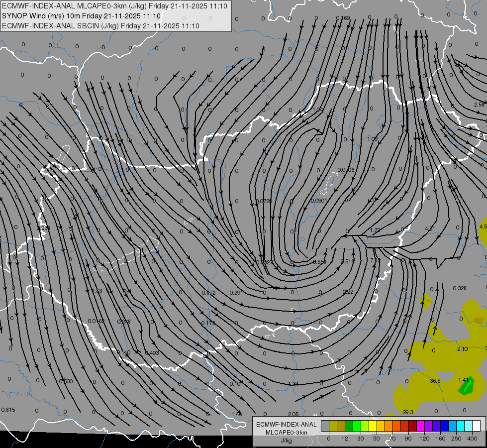Screen dimensions: 487x448
Task: Click the map value 1.09
Action: point(373,139)
